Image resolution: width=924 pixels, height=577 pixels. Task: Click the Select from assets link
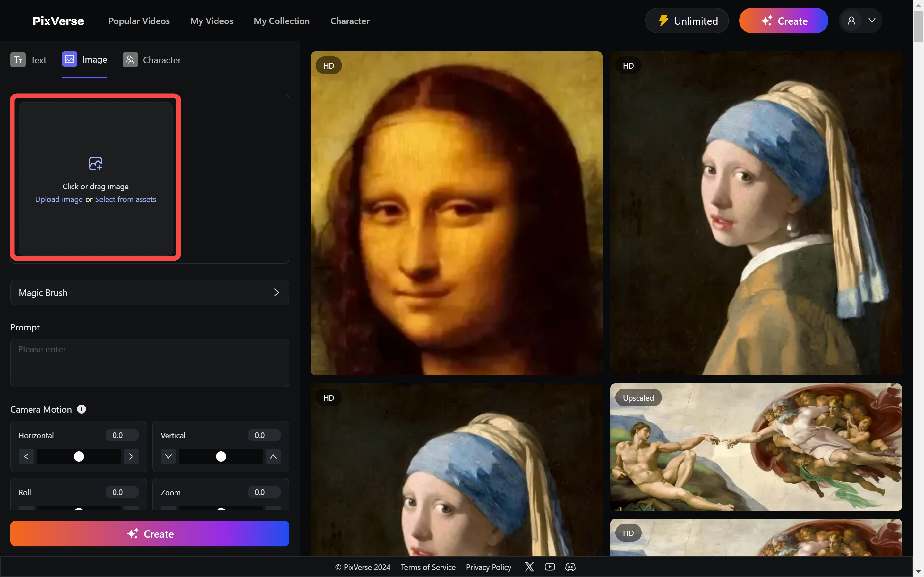[x=126, y=199]
